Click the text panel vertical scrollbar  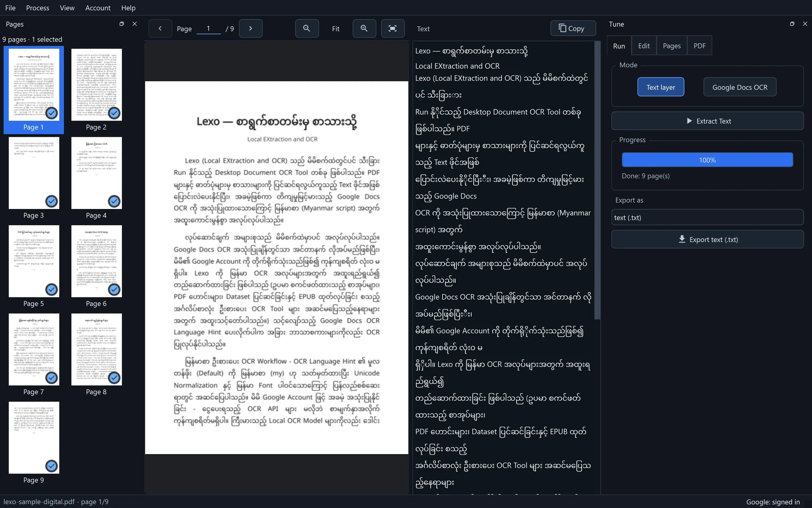pyautogui.click(x=597, y=180)
